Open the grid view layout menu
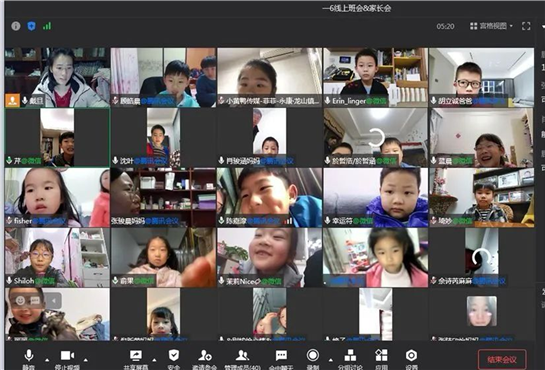The height and width of the screenshot is (370, 545). 491,26
